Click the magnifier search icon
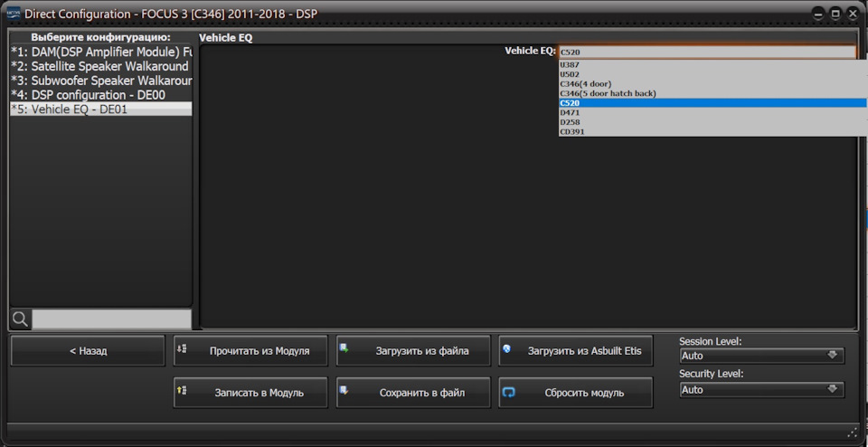The image size is (868, 447). click(x=20, y=319)
